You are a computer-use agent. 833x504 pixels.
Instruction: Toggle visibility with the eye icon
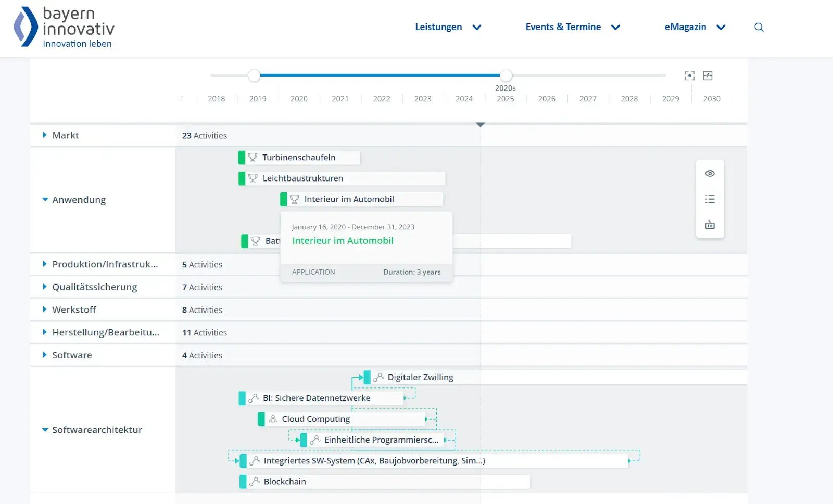click(710, 174)
